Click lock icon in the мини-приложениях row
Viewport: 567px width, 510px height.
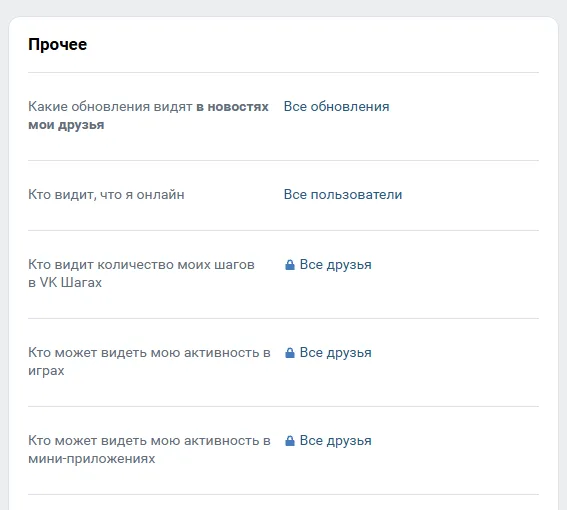click(x=290, y=441)
